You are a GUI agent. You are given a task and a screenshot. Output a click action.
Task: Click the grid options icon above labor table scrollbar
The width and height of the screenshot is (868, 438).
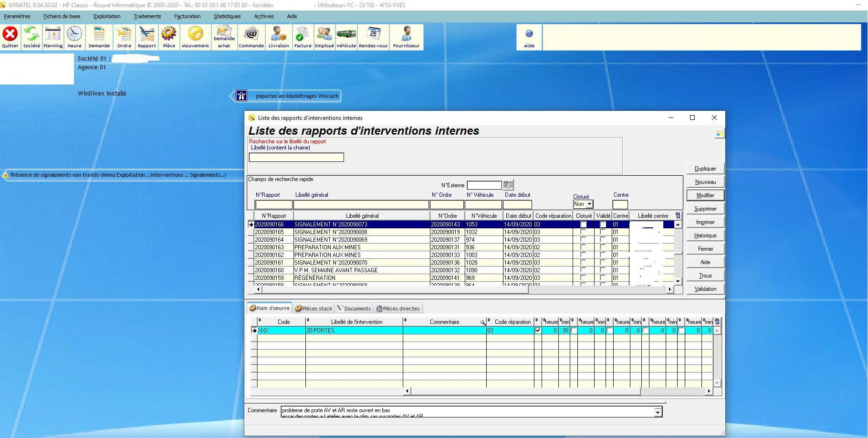(x=717, y=322)
